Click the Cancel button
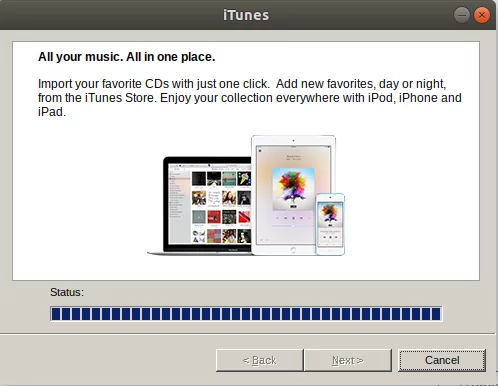This screenshot has height=386, width=498. point(442,360)
